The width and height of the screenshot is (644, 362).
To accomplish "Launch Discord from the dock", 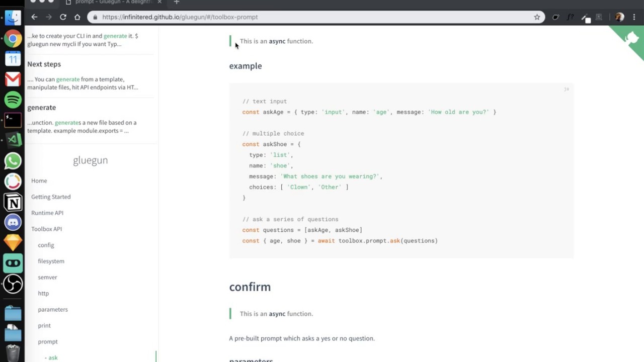I will pos(13,222).
